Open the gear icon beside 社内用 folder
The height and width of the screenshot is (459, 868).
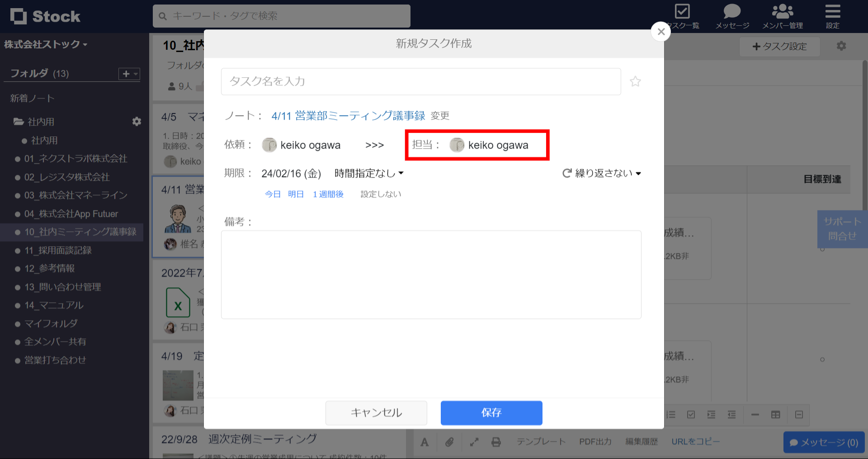point(137,121)
